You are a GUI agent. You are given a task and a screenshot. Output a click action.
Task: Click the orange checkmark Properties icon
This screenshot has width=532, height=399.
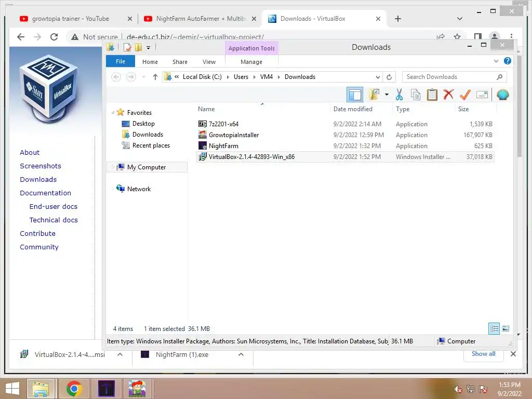pyautogui.click(x=465, y=95)
